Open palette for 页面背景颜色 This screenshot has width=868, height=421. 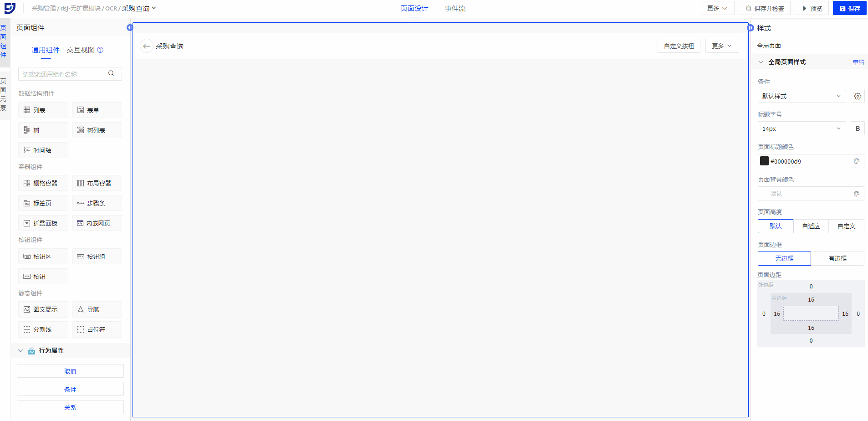coord(856,194)
